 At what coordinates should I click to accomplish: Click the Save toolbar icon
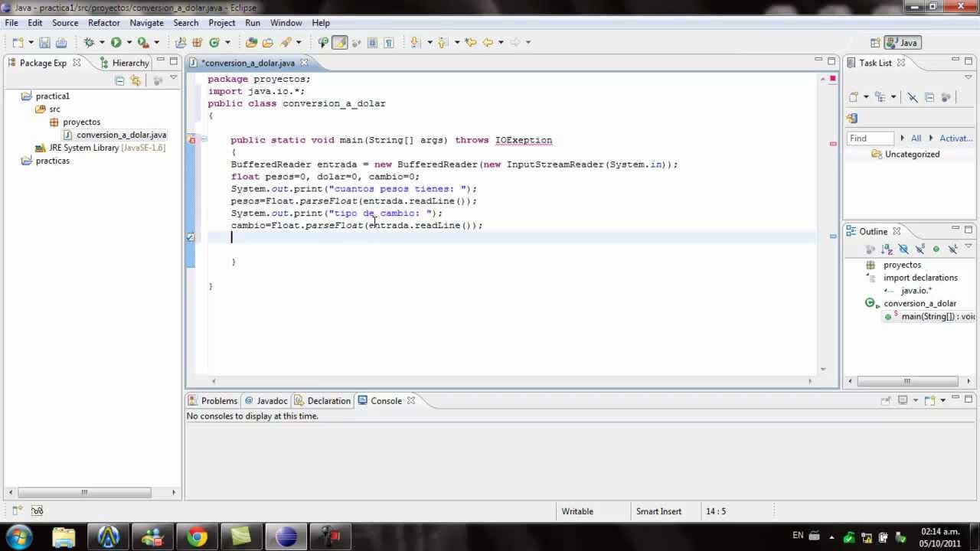(44, 43)
